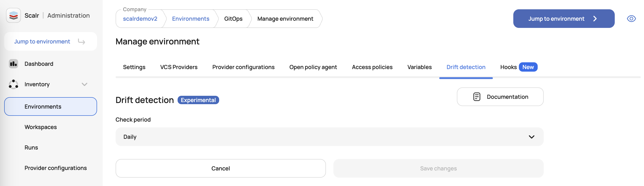Open the Check period dropdown
Screen dimensions: 644x186
(x=325, y=137)
